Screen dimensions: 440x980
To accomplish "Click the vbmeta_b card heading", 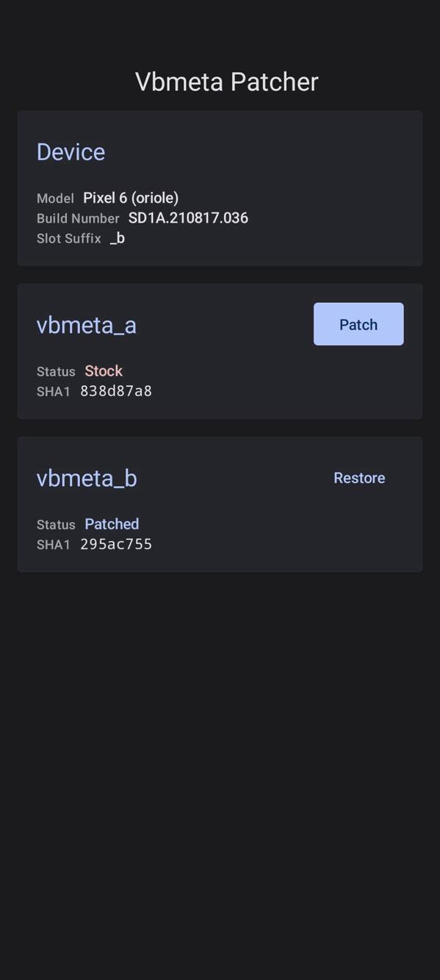I will tap(86, 478).
